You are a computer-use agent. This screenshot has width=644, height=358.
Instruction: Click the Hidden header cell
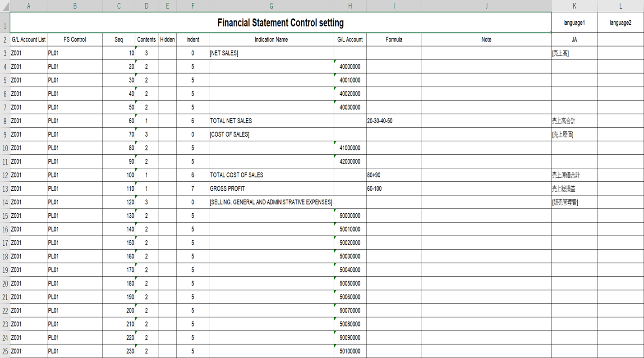tap(167, 40)
